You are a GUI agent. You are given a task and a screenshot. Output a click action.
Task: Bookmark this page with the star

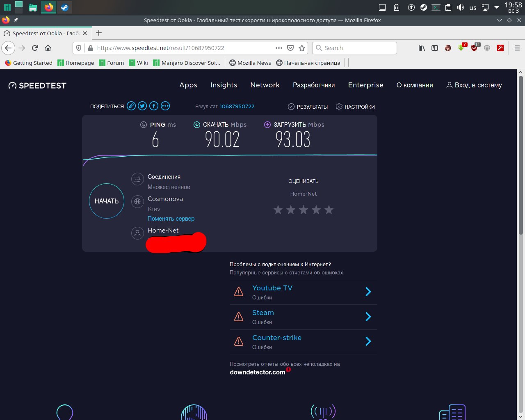(302, 48)
